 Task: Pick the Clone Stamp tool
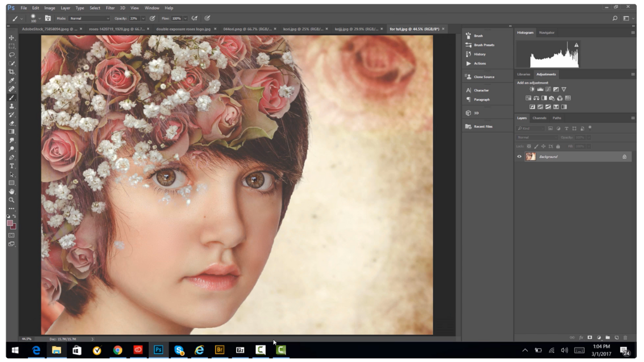(12, 106)
